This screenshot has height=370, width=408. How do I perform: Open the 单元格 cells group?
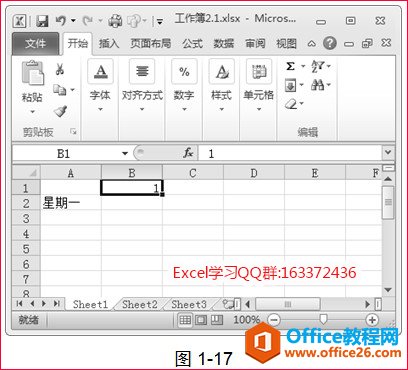[x=259, y=85]
